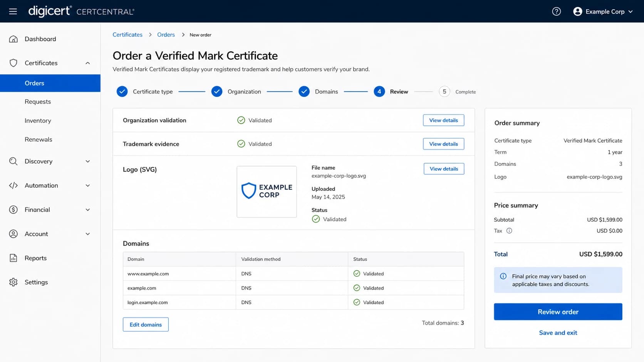644x362 pixels.
Task: Click the Total domains: 3 text
Action: 443,323
